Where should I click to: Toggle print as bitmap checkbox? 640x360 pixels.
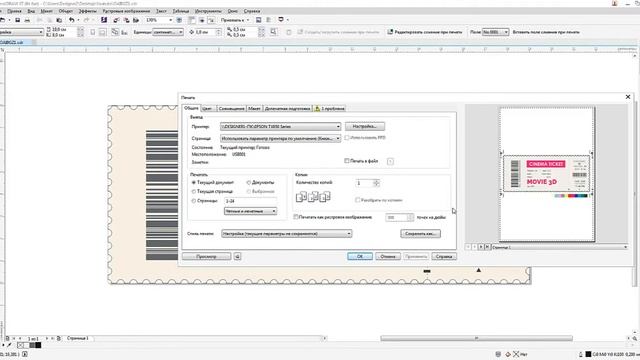[296, 217]
